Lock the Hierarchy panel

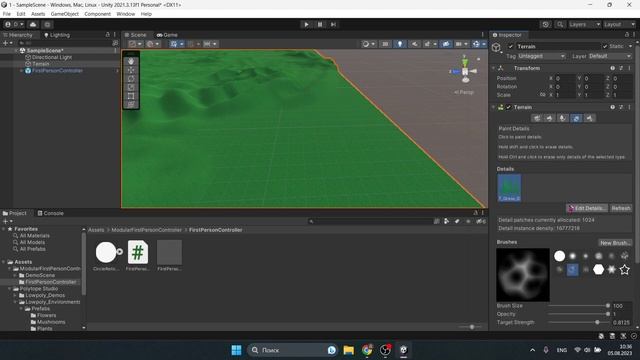coord(108,35)
